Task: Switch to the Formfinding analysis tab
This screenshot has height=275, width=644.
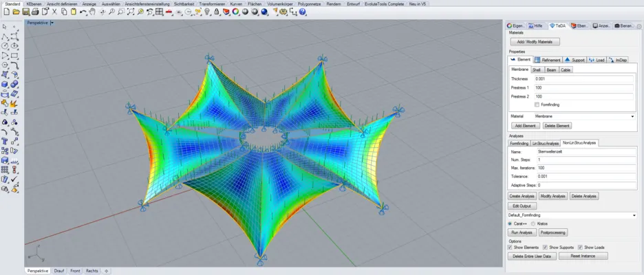Action: pos(519,144)
